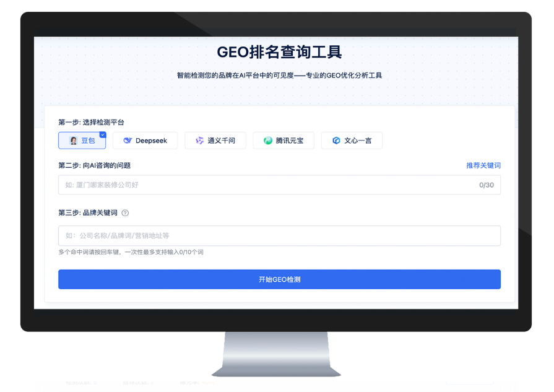Pick the 文心一言 platform option

click(x=352, y=141)
